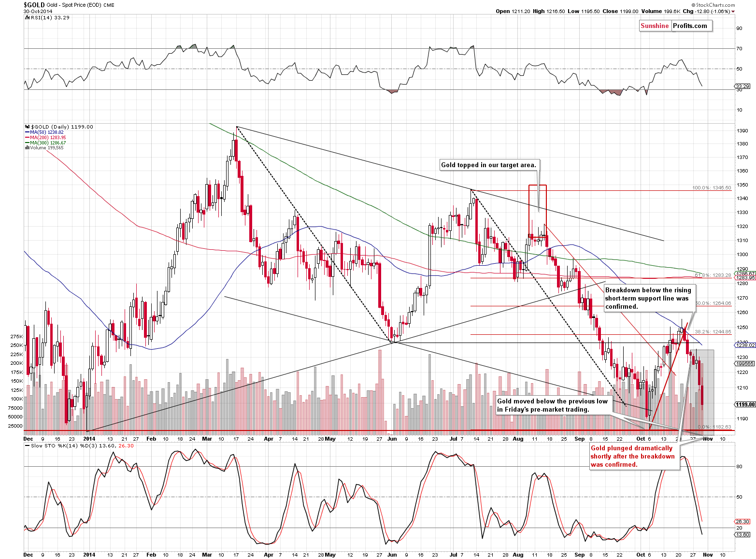
Task: Click the 33.29 RSI value tag
Action: click(x=742, y=86)
